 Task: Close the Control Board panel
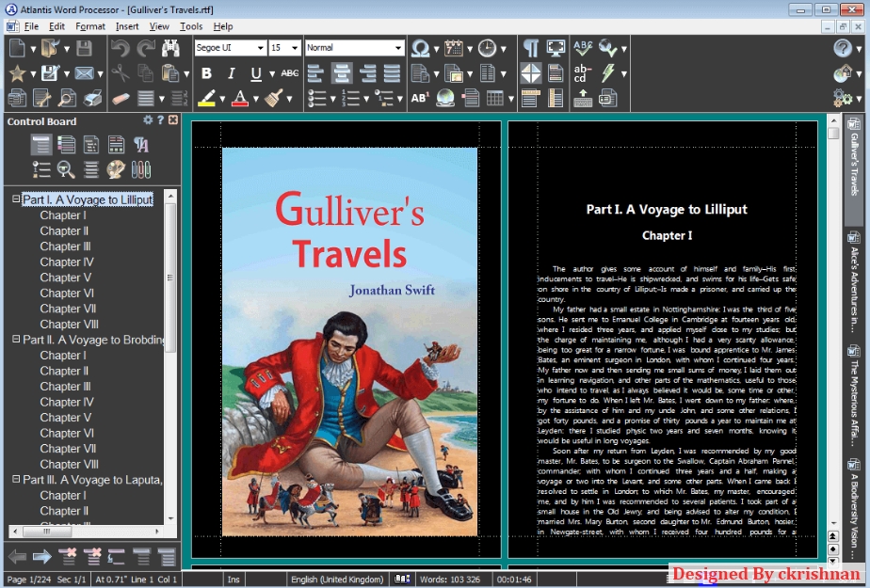pyautogui.click(x=173, y=119)
